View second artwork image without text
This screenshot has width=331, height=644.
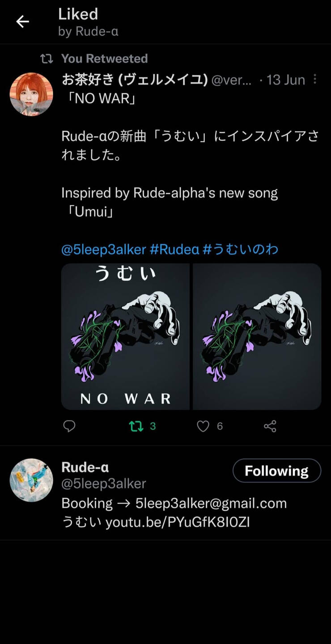257,337
